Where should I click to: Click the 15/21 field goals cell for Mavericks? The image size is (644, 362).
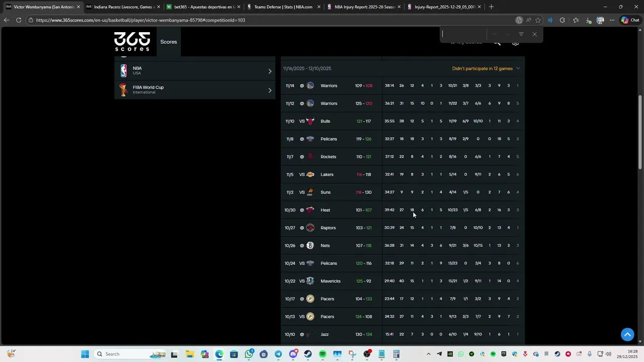452,281
